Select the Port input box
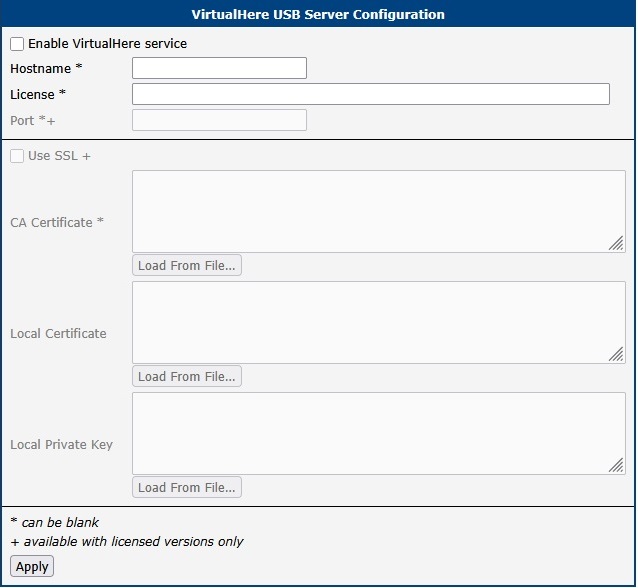The width and height of the screenshot is (638, 588). pyautogui.click(x=219, y=120)
